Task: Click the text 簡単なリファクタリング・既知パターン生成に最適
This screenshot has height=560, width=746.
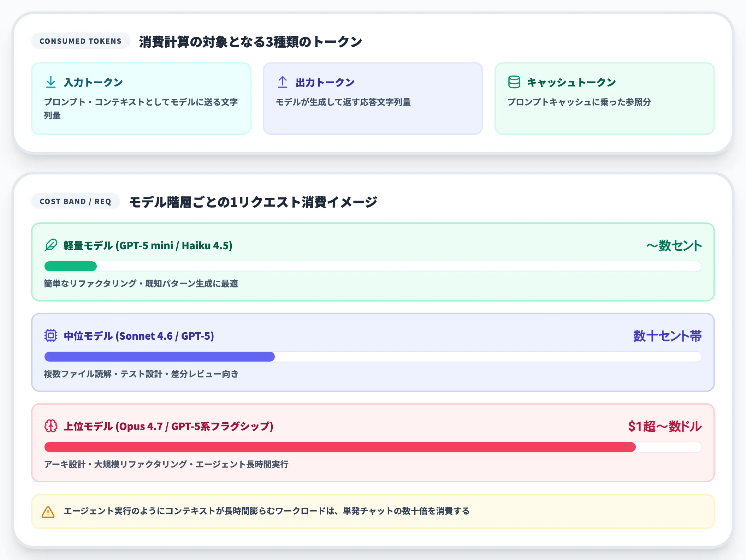Action: coord(141,284)
